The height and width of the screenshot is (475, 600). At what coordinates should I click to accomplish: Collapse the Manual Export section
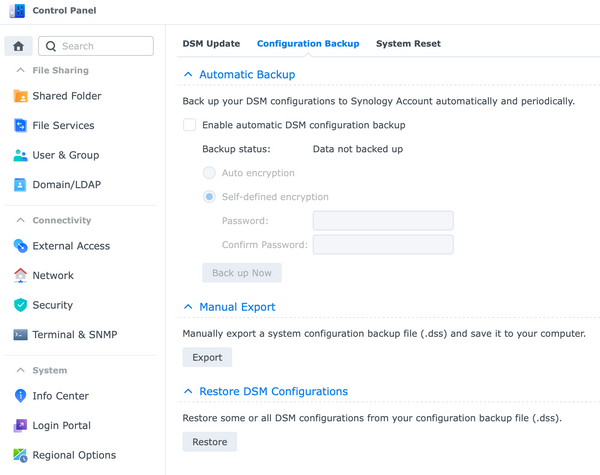(x=188, y=307)
